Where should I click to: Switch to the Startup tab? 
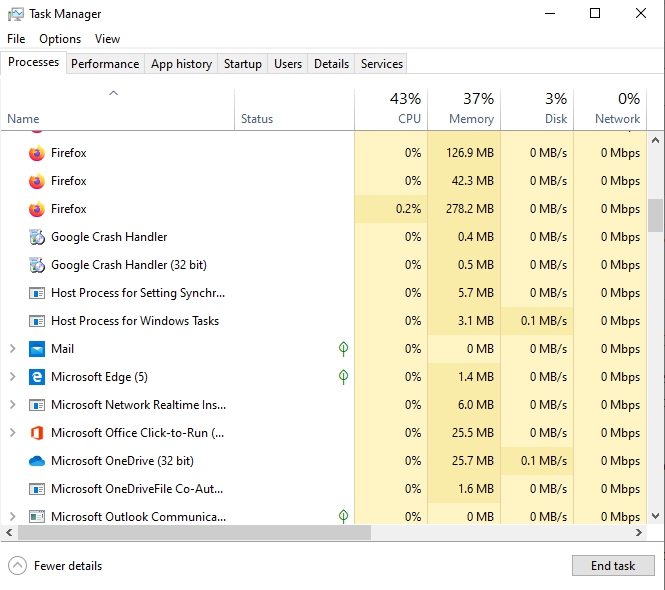243,64
